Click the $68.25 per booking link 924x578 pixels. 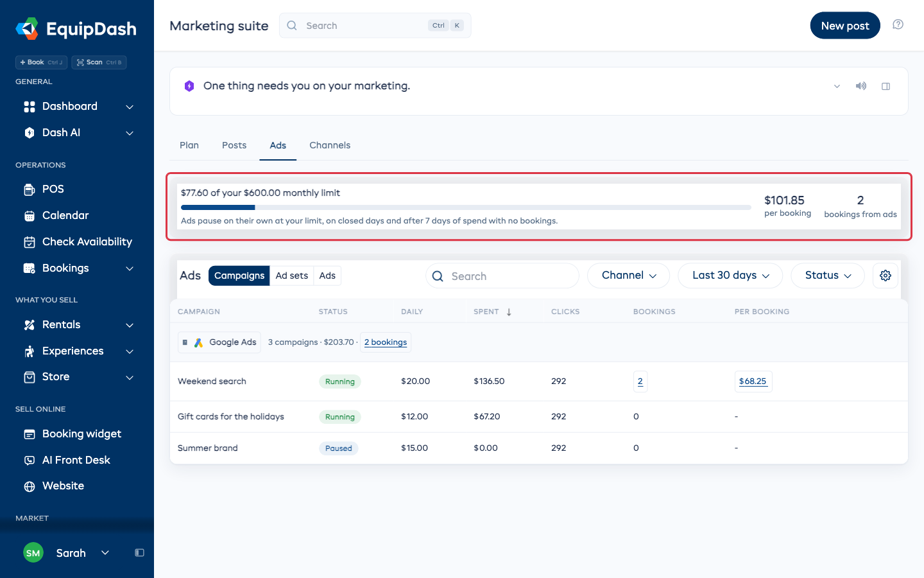[753, 381]
